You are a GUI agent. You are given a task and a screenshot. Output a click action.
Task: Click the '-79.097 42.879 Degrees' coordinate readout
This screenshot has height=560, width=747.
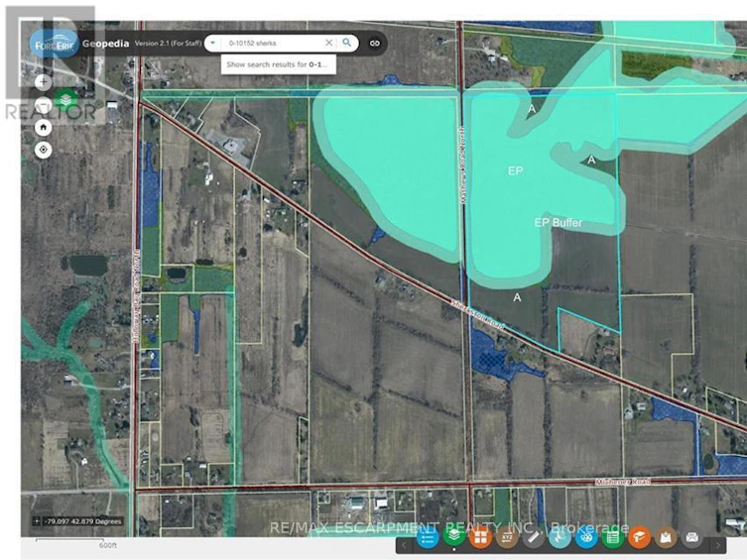83,521
